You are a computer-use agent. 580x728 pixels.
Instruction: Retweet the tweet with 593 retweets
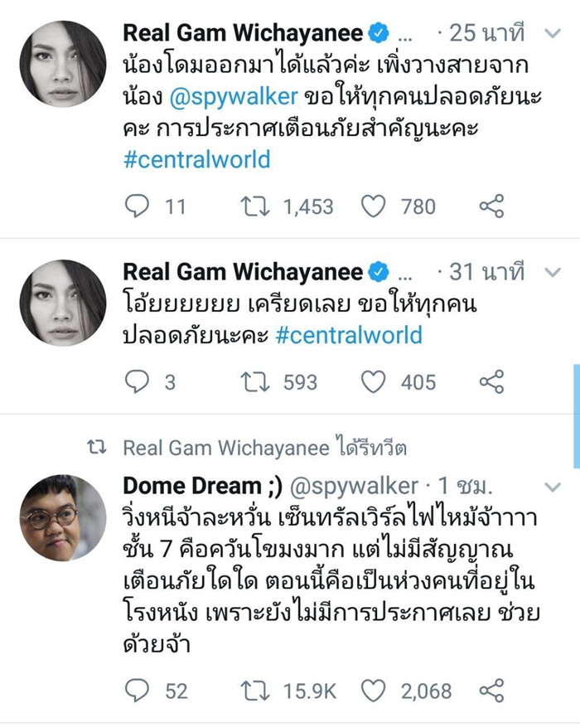(255, 382)
